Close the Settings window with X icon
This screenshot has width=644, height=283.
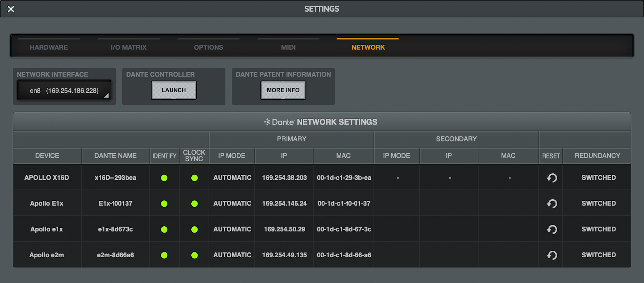[x=11, y=9]
